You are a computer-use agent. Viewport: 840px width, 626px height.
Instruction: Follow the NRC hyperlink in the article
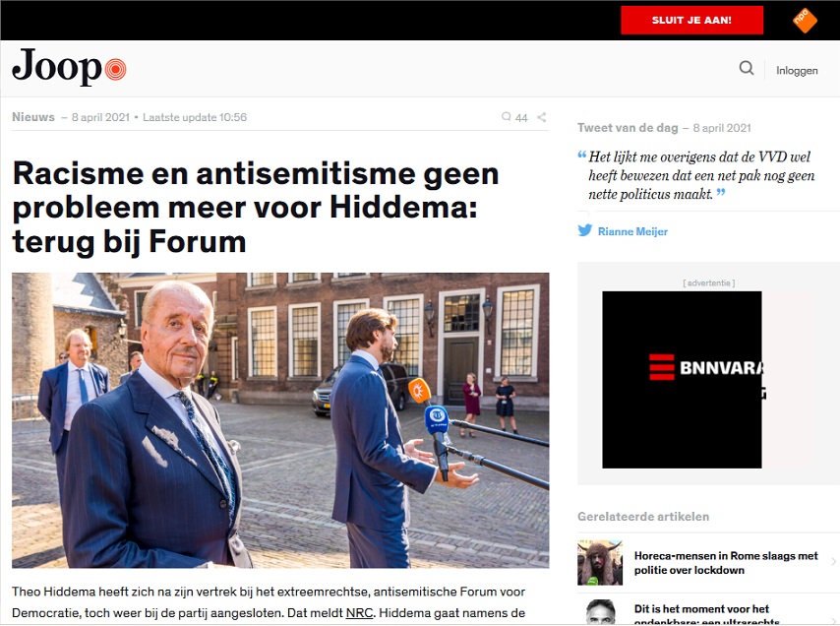click(359, 612)
